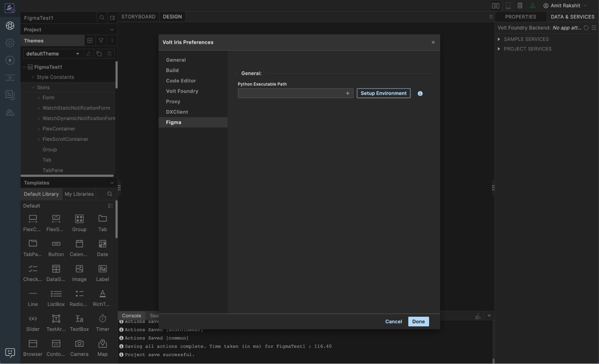Viewport: 599px width, 364px height.
Task: Click the plus icon in Python path field
Action: click(348, 93)
